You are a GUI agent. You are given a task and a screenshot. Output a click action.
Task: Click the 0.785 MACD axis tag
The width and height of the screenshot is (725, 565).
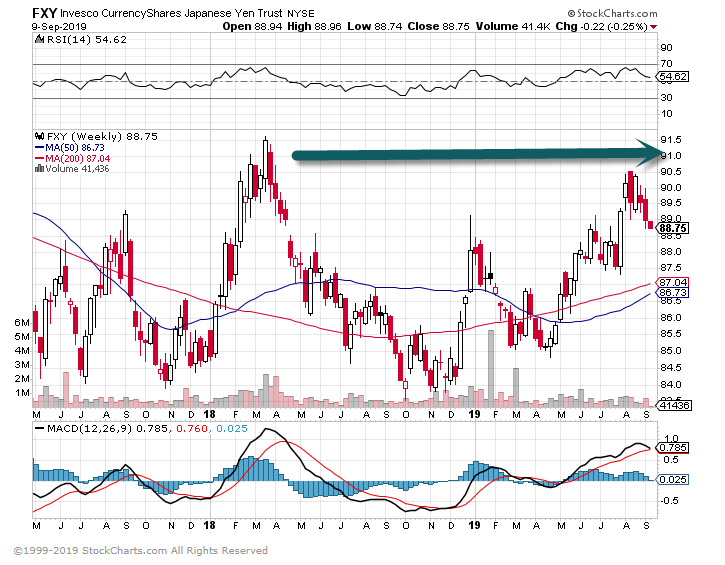click(x=673, y=448)
